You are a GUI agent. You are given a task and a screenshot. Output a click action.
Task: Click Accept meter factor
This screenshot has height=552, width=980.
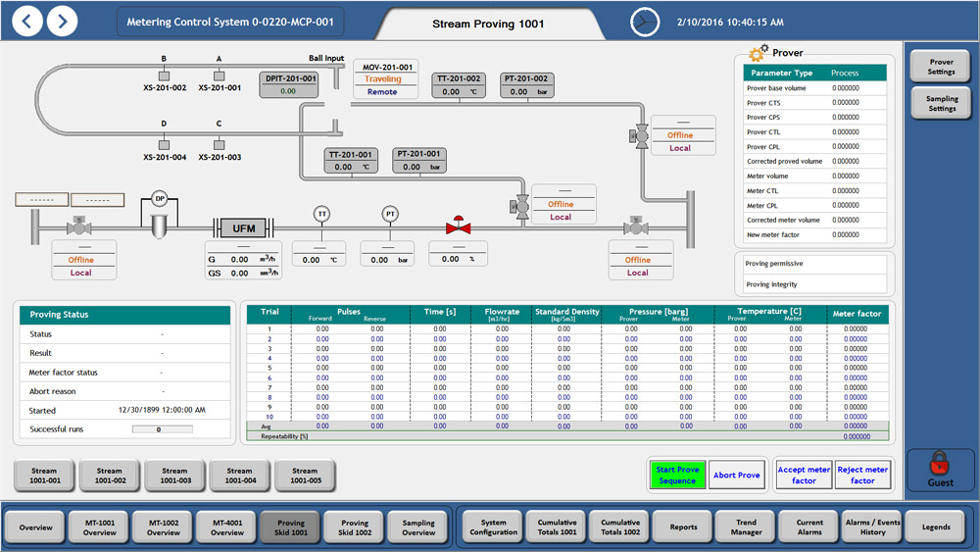click(x=804, y=476)
